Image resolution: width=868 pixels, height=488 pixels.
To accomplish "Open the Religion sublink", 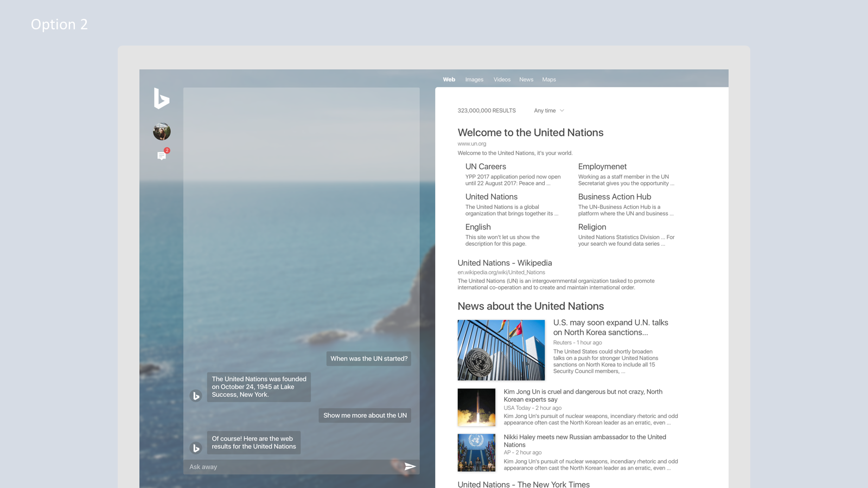I will tap(592, 227).
